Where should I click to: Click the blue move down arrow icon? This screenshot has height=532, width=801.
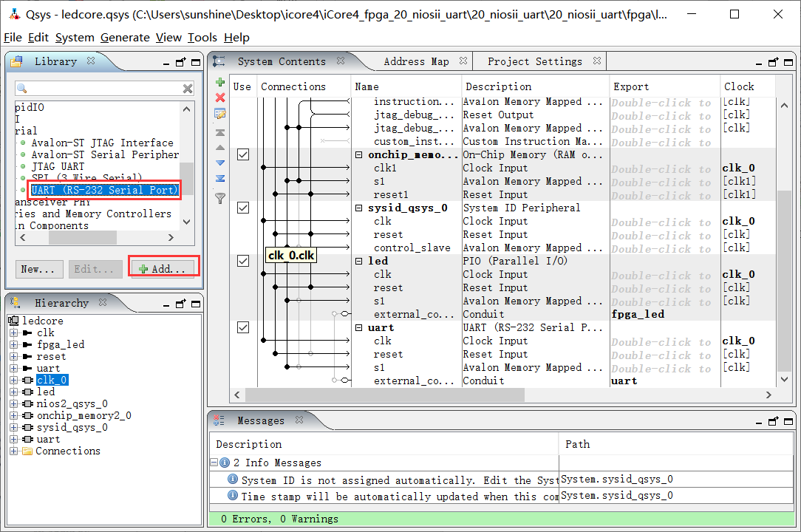coord(219,163)
